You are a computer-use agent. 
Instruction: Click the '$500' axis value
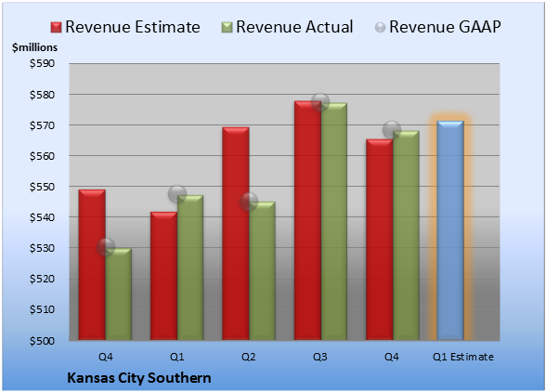point(42,341)
